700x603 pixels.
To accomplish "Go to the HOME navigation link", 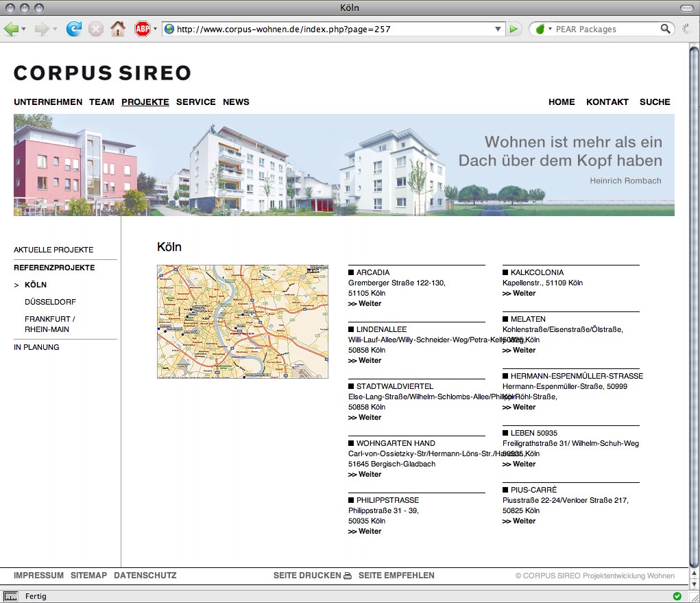I will pyautogui.click(x=562, y=102).
